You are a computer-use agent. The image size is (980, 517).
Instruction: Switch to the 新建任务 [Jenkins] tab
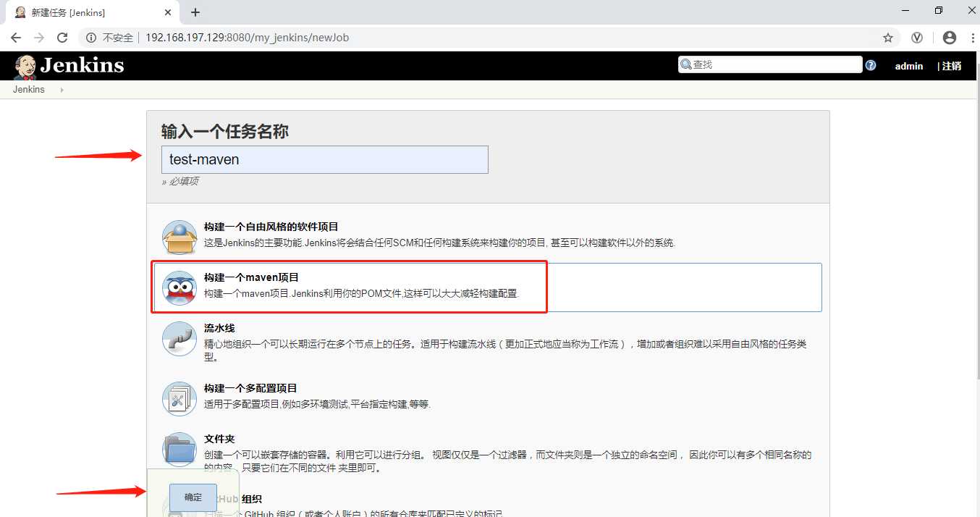coord(91,12)
